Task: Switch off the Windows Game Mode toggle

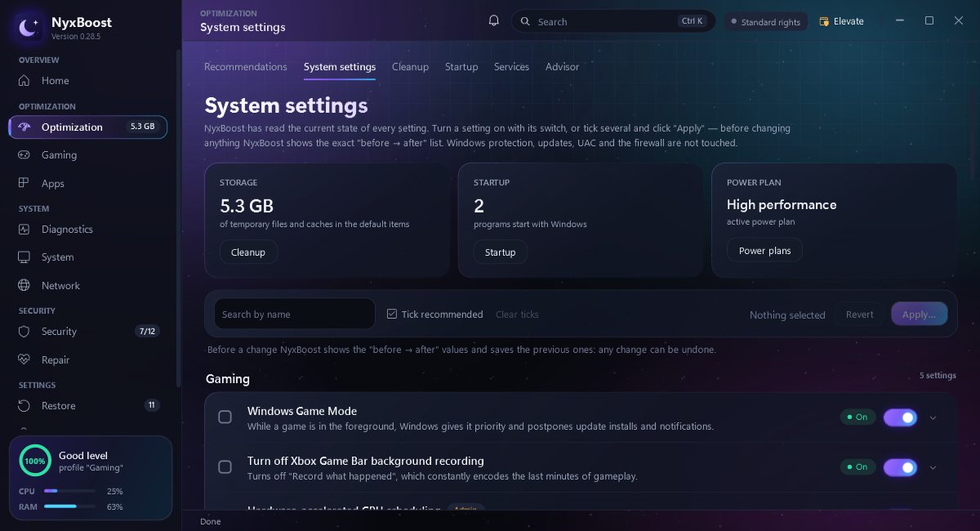Action: tap(900, 417)
